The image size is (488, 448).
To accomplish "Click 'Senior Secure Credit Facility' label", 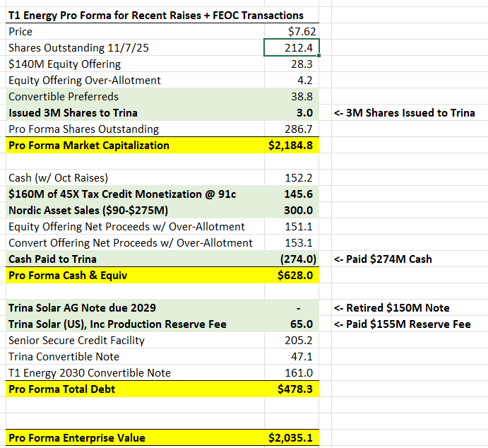I will [76, 341].
